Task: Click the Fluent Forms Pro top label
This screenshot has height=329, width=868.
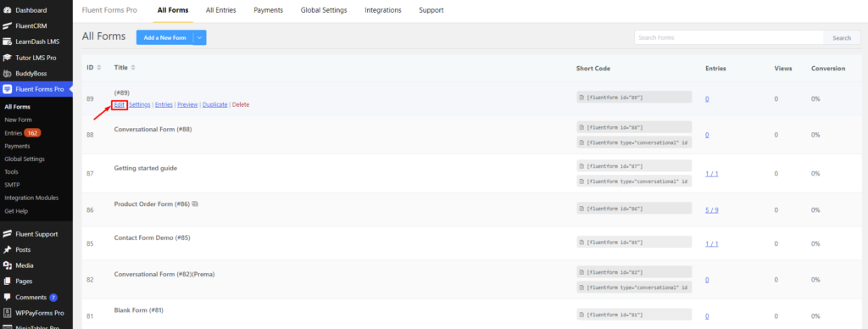Action: point(109,10)
